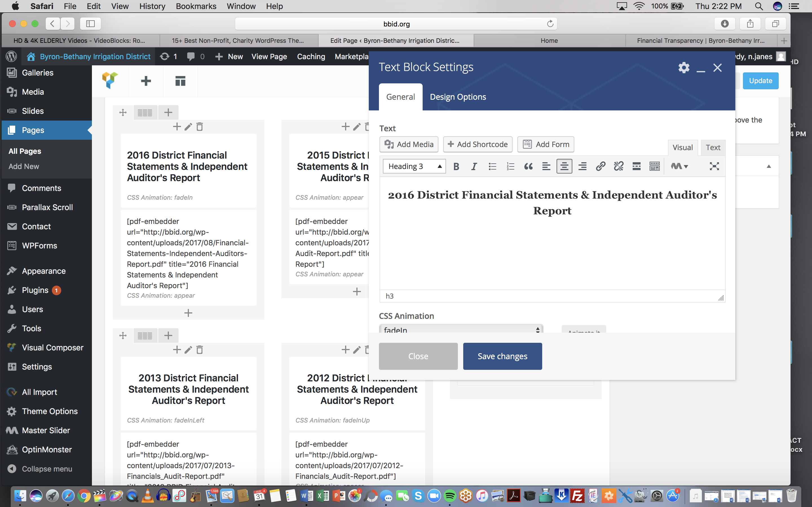Click the bbid.org address bar
This screenshot has height=507, width=812.
396,24
